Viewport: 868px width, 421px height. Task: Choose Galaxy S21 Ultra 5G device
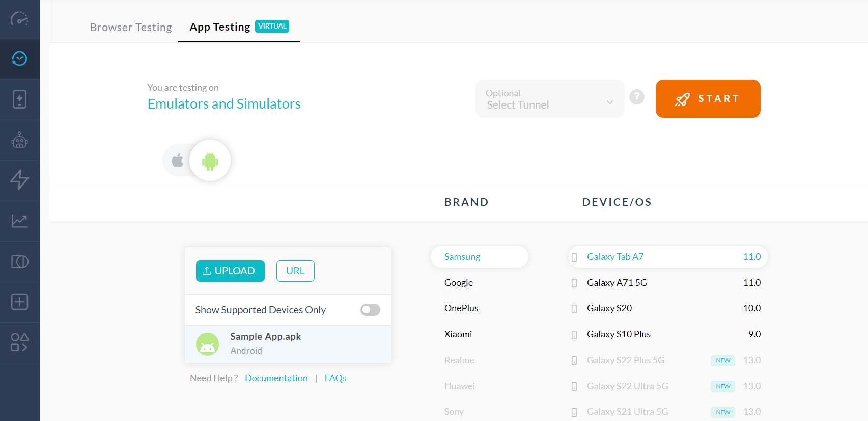(668, 412)
